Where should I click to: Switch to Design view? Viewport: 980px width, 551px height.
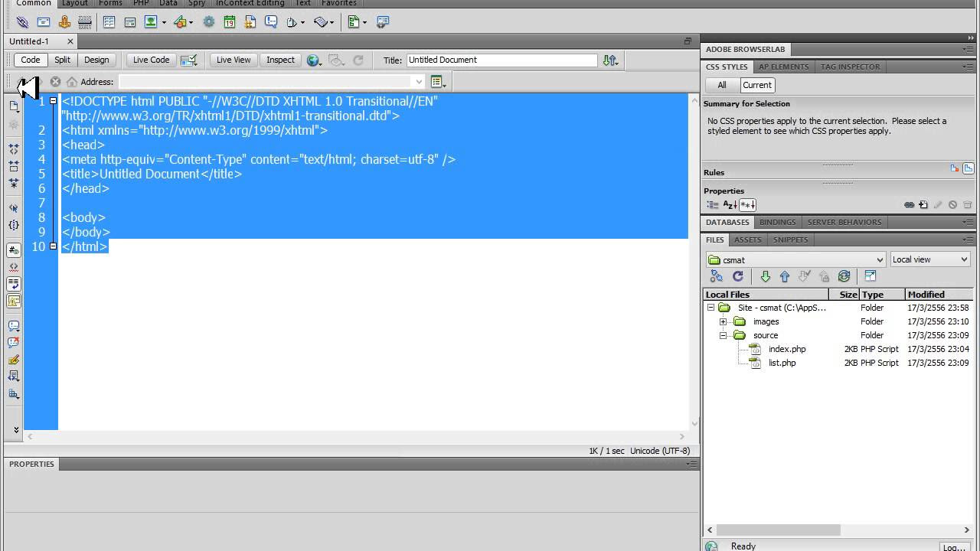[x=96, y=60]
